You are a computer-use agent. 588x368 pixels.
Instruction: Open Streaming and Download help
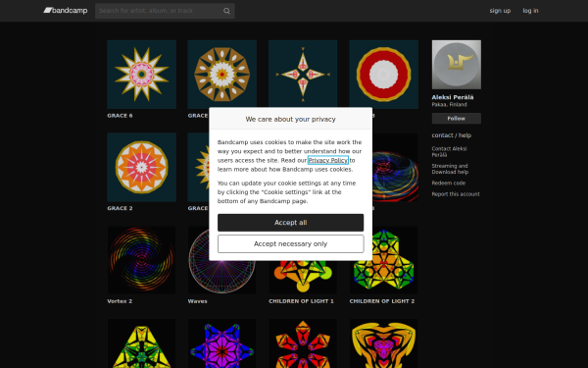pyautogui.click(x=450, y=169)
